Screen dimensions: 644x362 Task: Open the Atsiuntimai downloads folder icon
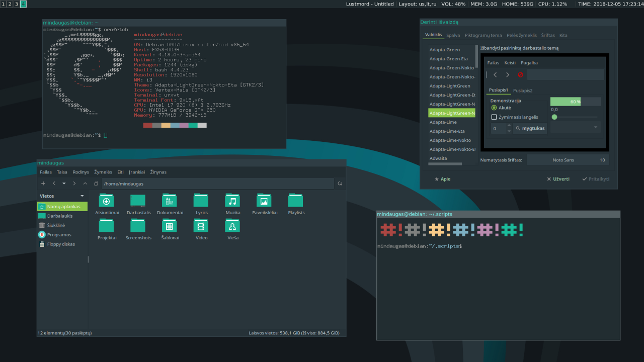coord(106,201)
